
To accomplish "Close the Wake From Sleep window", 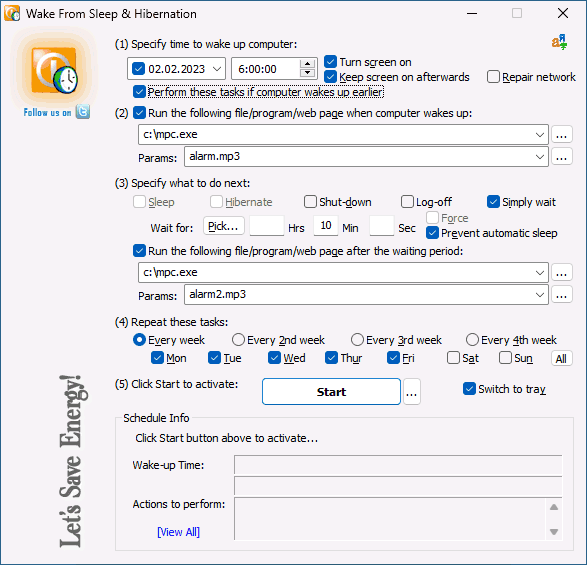I will coord(563,13).
